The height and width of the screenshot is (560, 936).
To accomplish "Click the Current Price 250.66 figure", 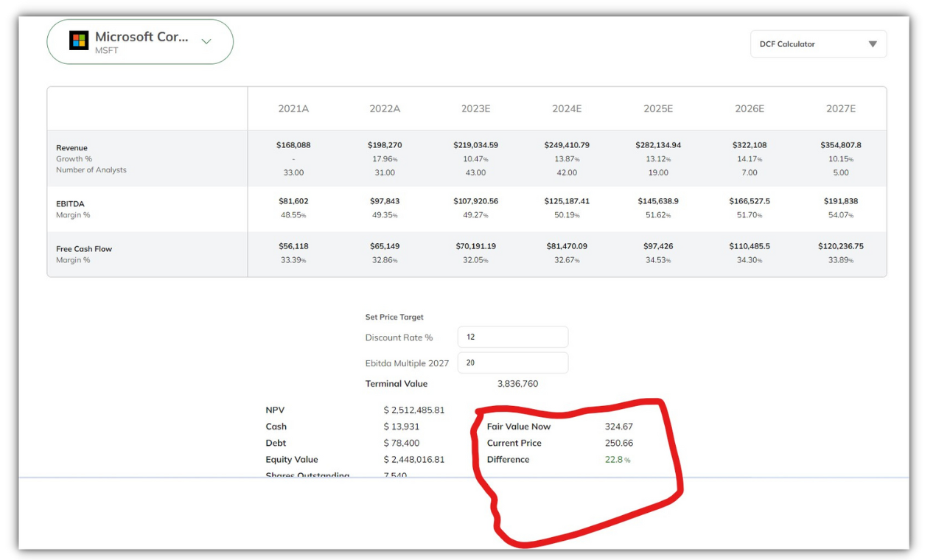I will coord(619,443).
